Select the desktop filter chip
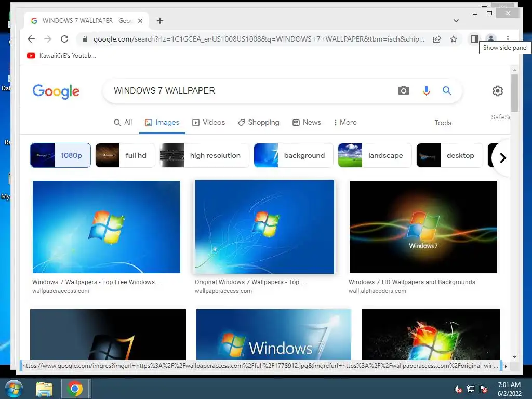This screenshot has height=399, width=532. tap(449, 155)
